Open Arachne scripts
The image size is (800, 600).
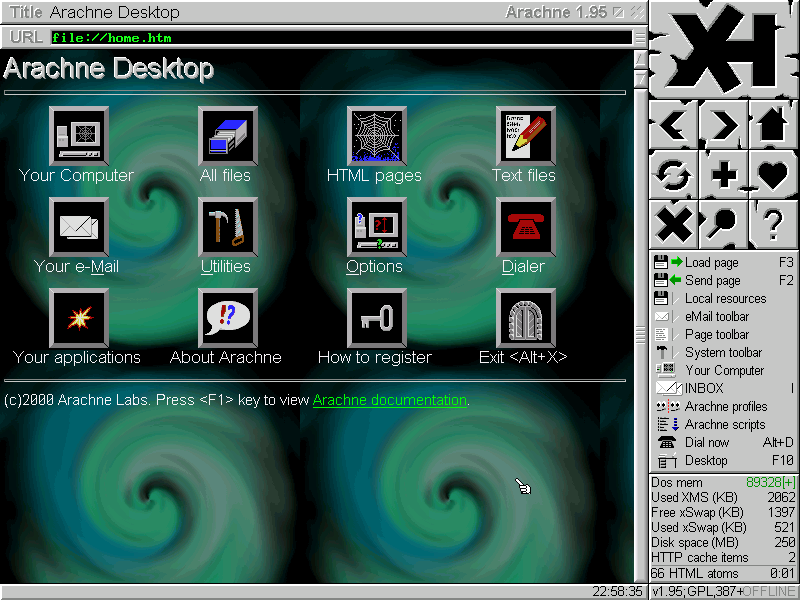click(723, 424)
